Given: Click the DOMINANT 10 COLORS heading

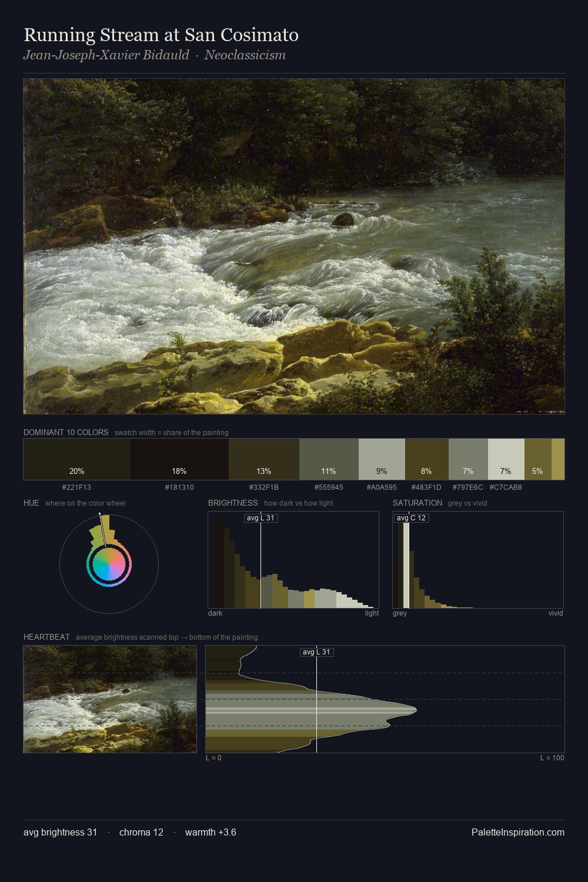Looking at the screenshot, I should 66,432.
